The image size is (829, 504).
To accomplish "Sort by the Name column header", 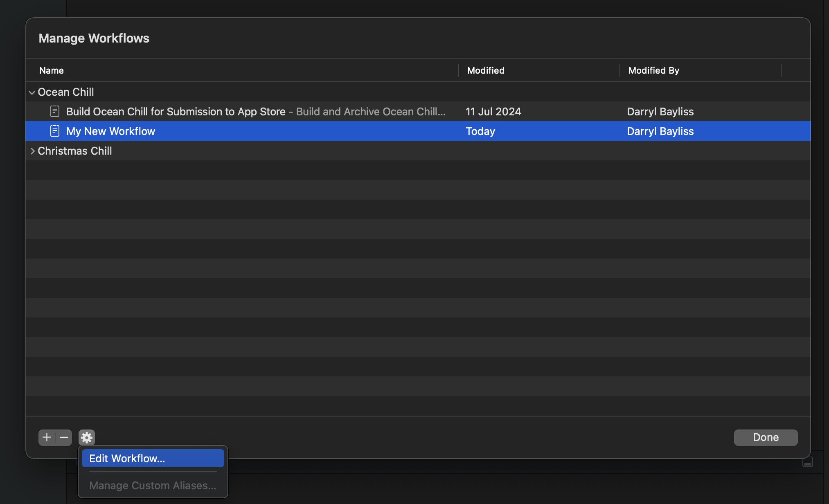I will [x=52, y=70].
